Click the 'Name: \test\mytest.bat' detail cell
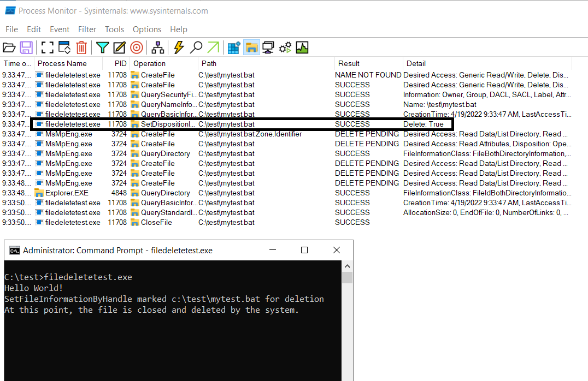 tap(440, 104)
